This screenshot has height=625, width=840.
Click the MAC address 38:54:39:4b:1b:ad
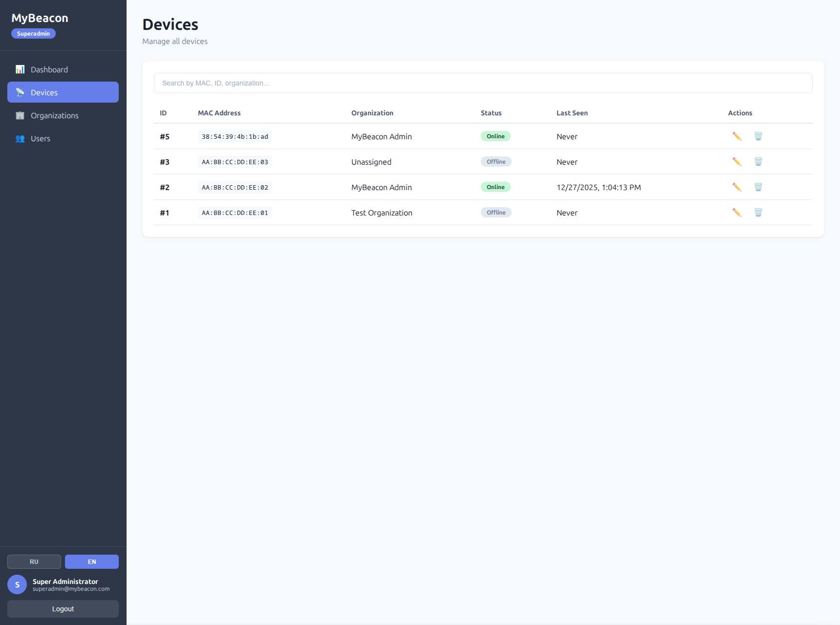235,137
